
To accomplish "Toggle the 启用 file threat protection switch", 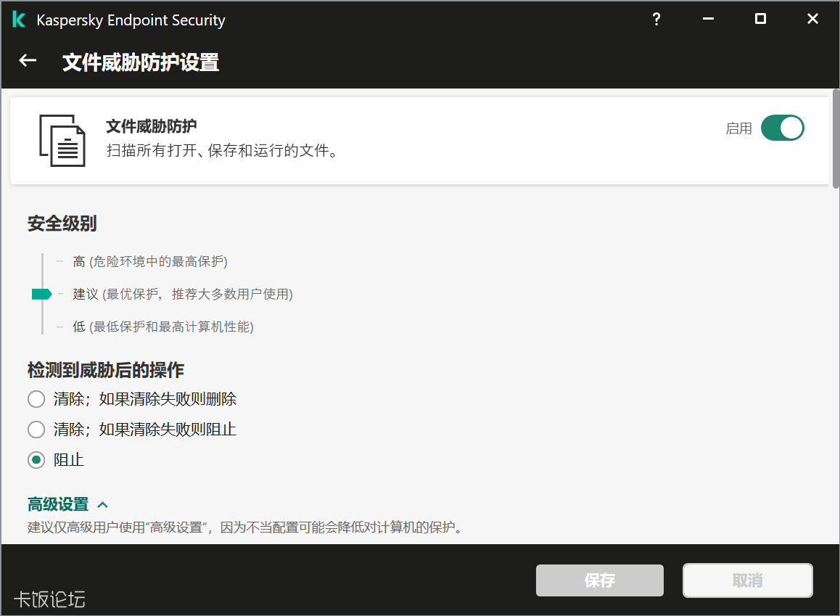I will pyautogui.click(x=782, y=128).
